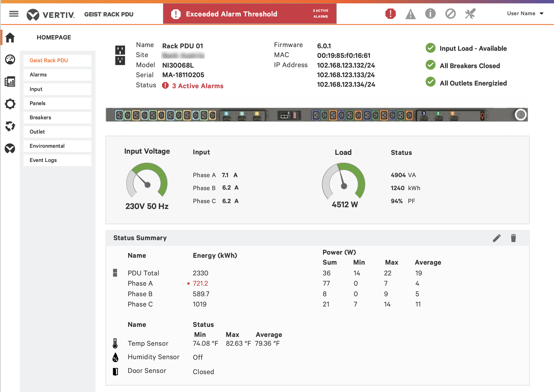Delete the Status Summary with trash icon
Image resolution: width=554 pixels, height=392 pixels.
coord(514,238)
